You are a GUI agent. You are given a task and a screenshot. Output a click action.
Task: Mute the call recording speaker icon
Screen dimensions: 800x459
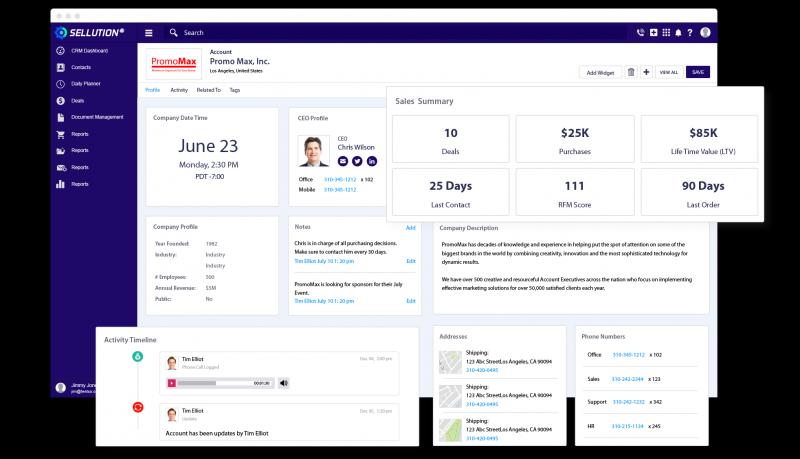(284, 383)
